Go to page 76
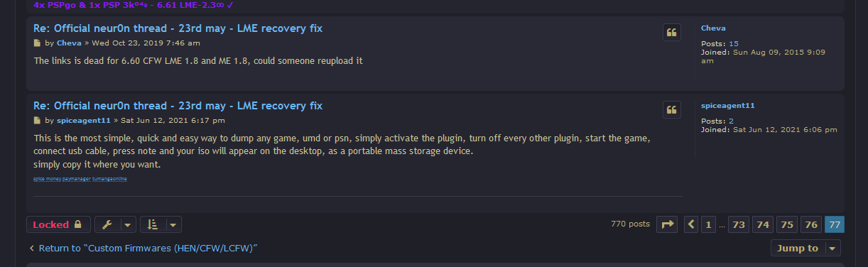Image resolution: width=868 pixels, height=267 pixels. (810, 224)
